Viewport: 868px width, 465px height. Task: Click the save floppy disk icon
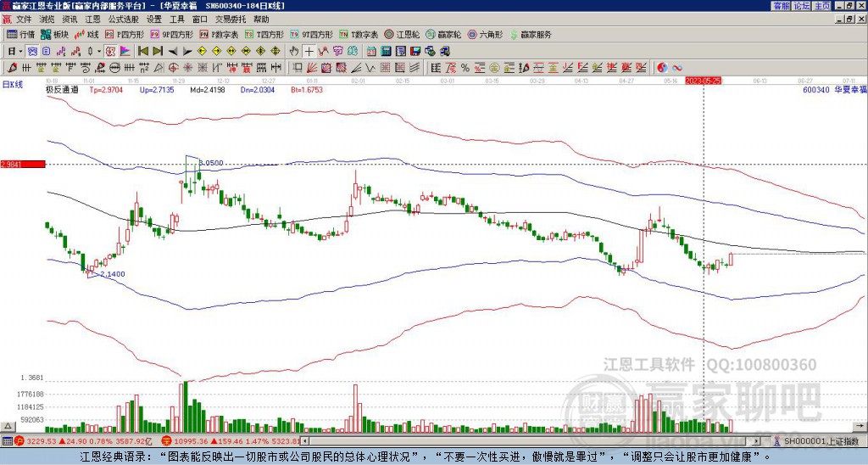pyautogui.click(x=415, y=51)
